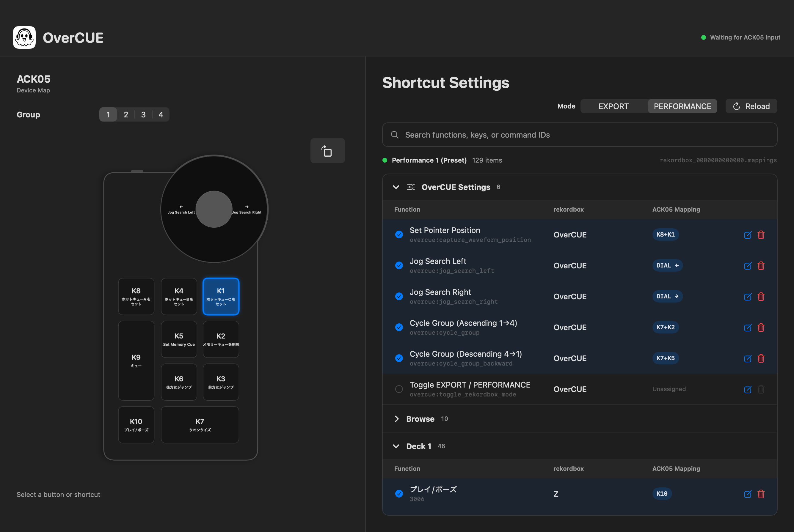This screenshot has width=794, height=532.
Task: Collapse the OverCUE Settings section
Action: (x=396, y=187)
